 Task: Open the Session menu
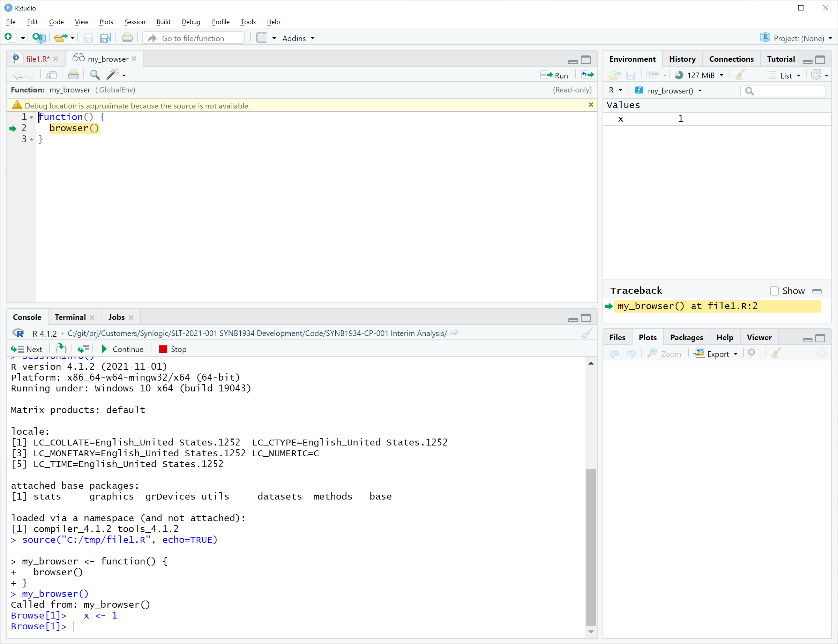tap(135, 22)
